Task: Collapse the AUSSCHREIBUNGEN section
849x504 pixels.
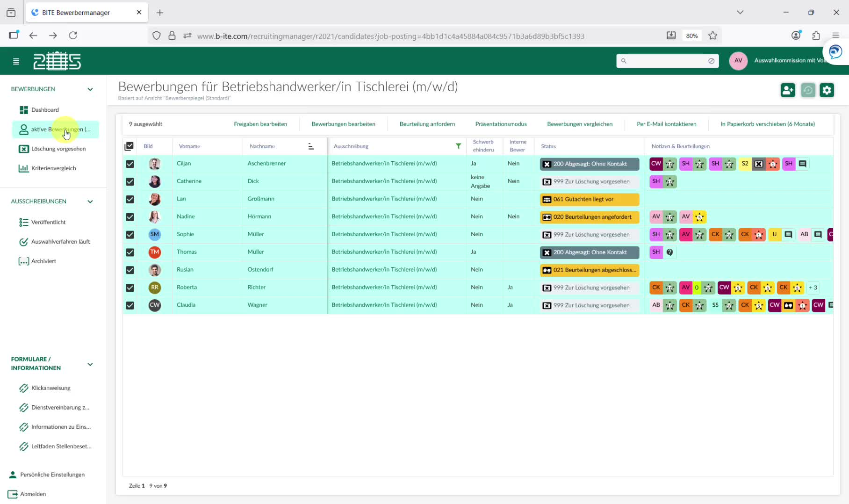Action: click(90, 201)
